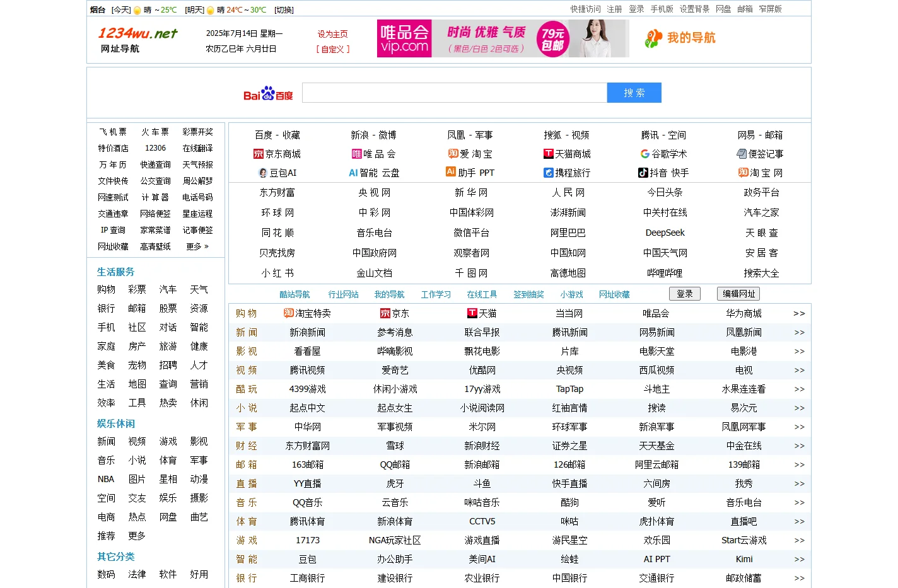Expand more sites in 视频 row arrow
898x588 pixels.
coord(799,370)
